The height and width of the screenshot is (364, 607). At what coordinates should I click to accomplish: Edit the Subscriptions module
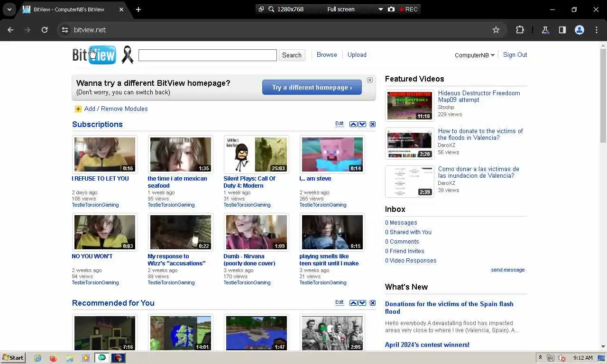click(x=340, y=124)
